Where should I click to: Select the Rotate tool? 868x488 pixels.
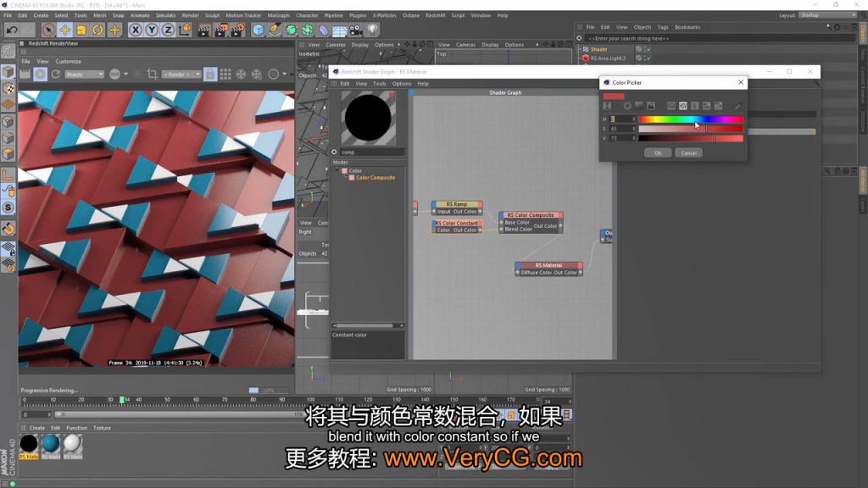point(97,30)
